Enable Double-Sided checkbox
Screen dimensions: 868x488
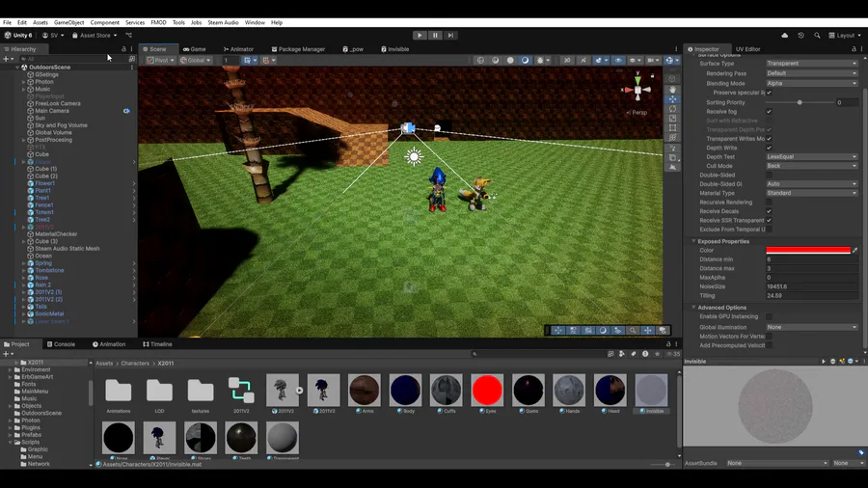pos(769,175)
